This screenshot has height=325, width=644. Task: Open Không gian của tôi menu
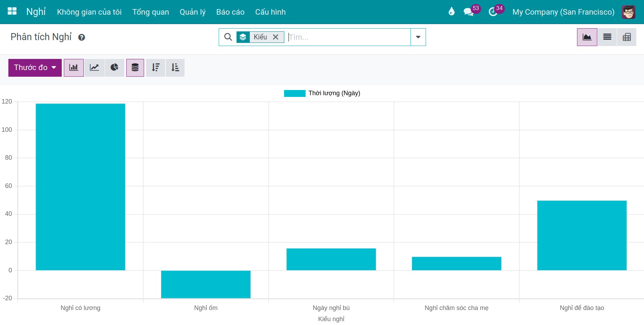point(89,12)
